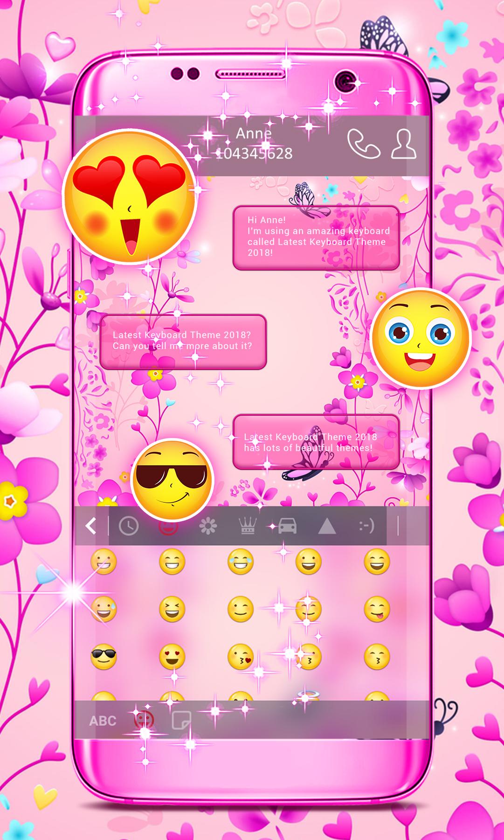
Task: Select the "has lots of beautiful themes!" bubble
Action: click(x=316, y=442)
